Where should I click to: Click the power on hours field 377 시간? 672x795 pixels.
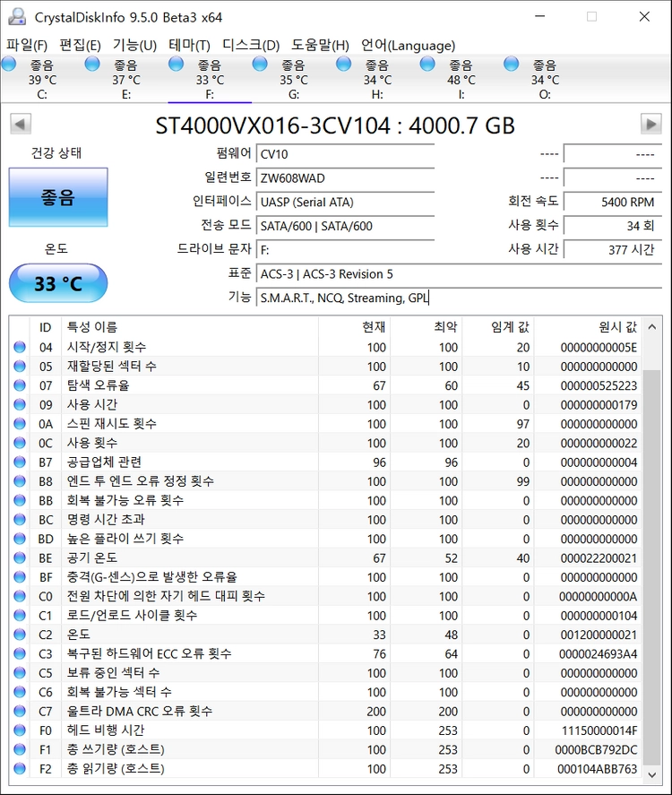(x=613, y=249)
